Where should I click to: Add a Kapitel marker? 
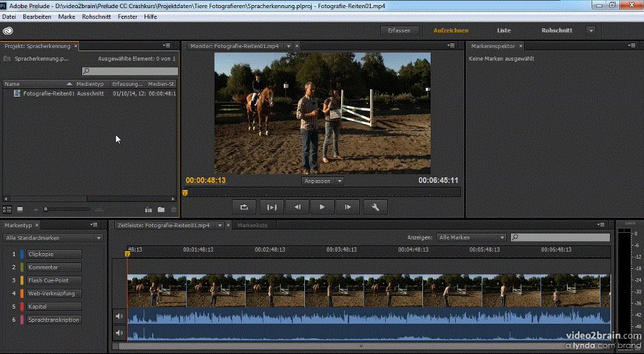(54, 307)
